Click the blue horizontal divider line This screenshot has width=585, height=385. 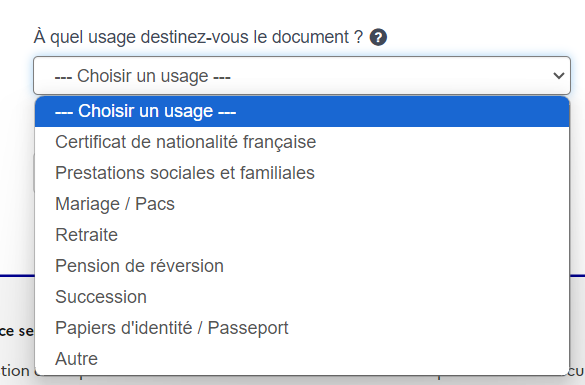tap(17, 276)
